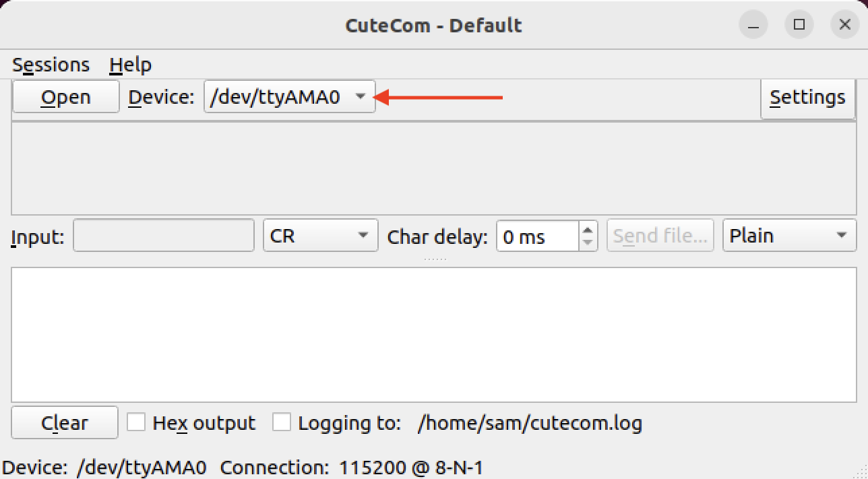Click the Send file button
The width and height of the screenshot is (868, 479).
660,236
